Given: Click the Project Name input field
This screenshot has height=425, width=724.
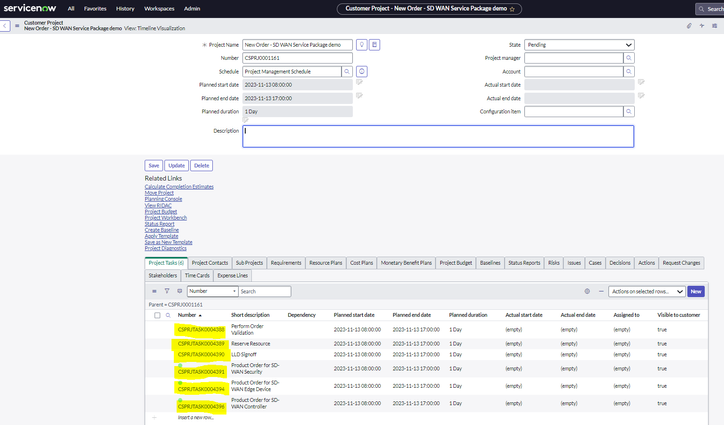Looking at the screenshot, I should 297,45.
